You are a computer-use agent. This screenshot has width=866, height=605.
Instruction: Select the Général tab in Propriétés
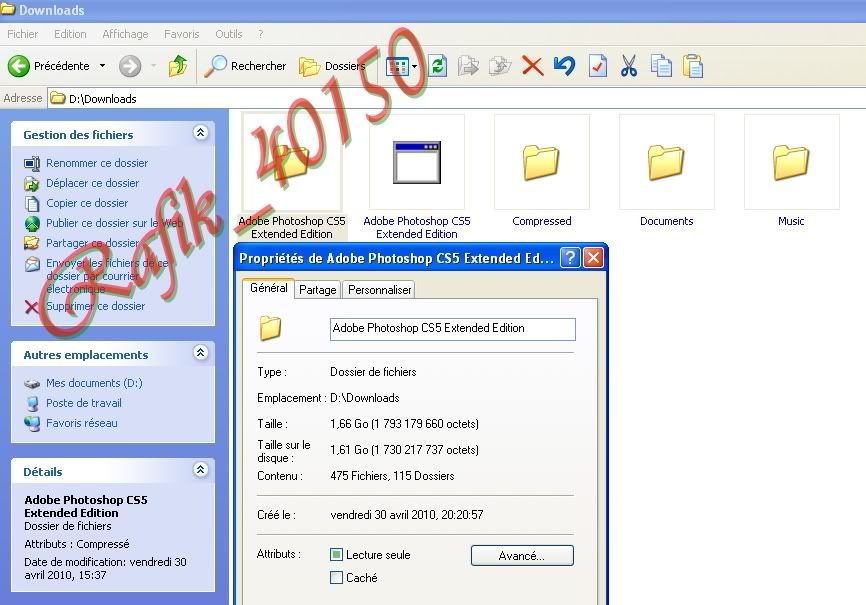coord(268,288)
